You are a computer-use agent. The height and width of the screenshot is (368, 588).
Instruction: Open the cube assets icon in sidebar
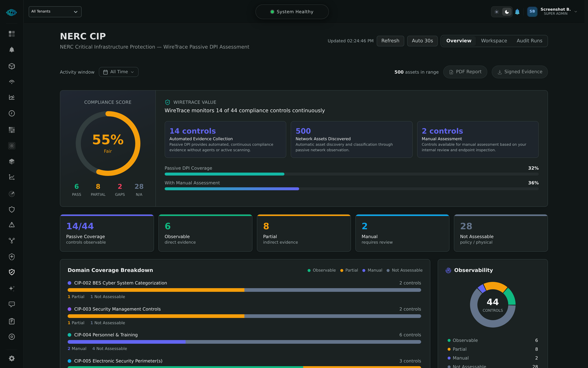pyautogui.click(x=12, y=66)
